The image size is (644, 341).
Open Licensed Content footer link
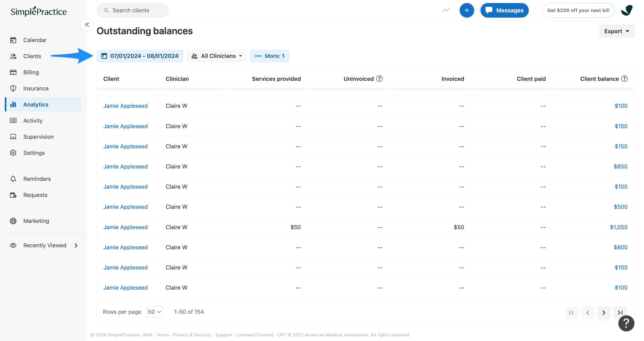[x=255, y=335]
